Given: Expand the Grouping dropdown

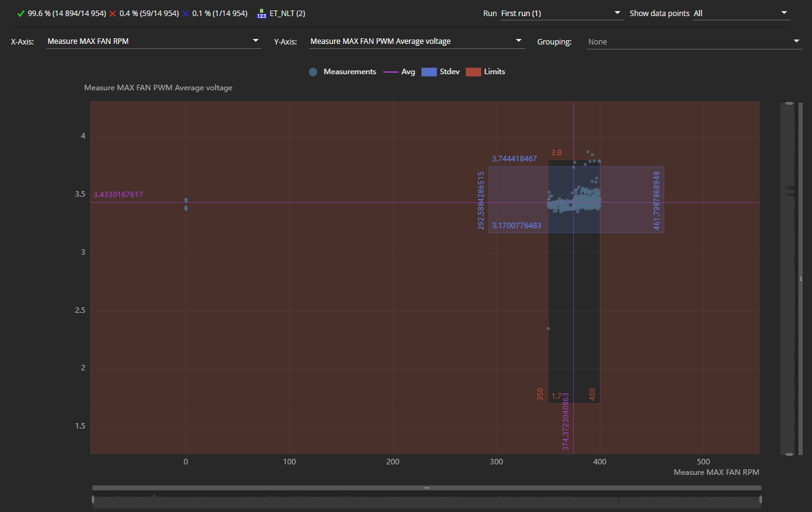Looking at the screenshot, I should click(694, 41).
